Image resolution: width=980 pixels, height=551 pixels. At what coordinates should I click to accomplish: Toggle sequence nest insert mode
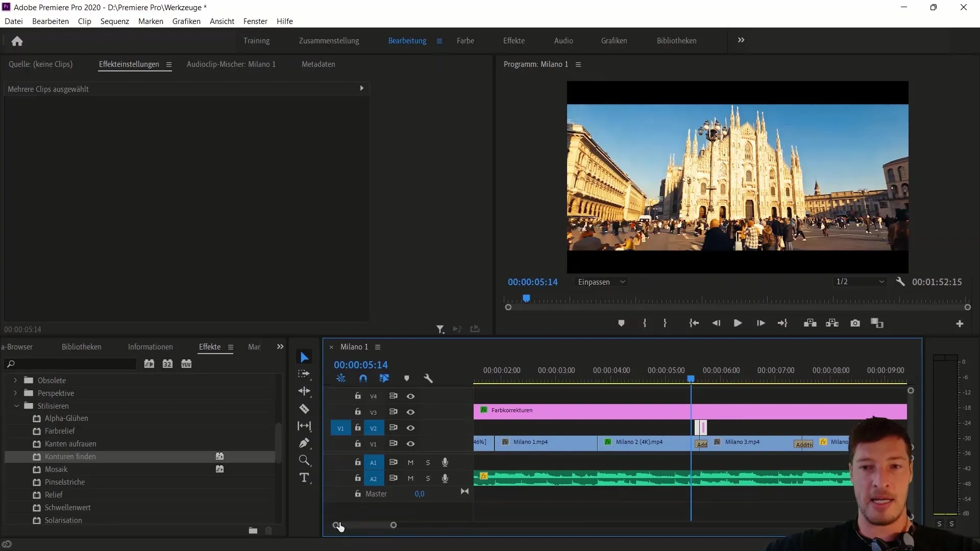[x=341, y=379]
